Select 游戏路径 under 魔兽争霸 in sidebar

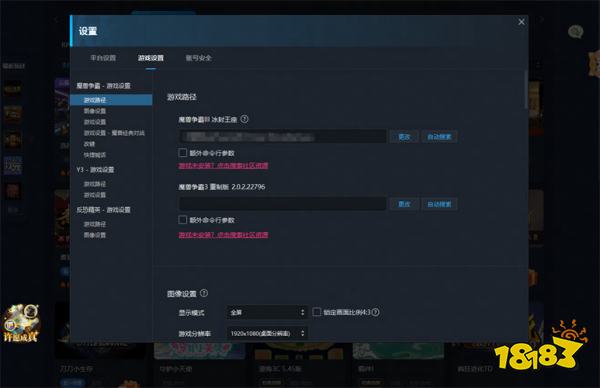click(x=111, y=100)
